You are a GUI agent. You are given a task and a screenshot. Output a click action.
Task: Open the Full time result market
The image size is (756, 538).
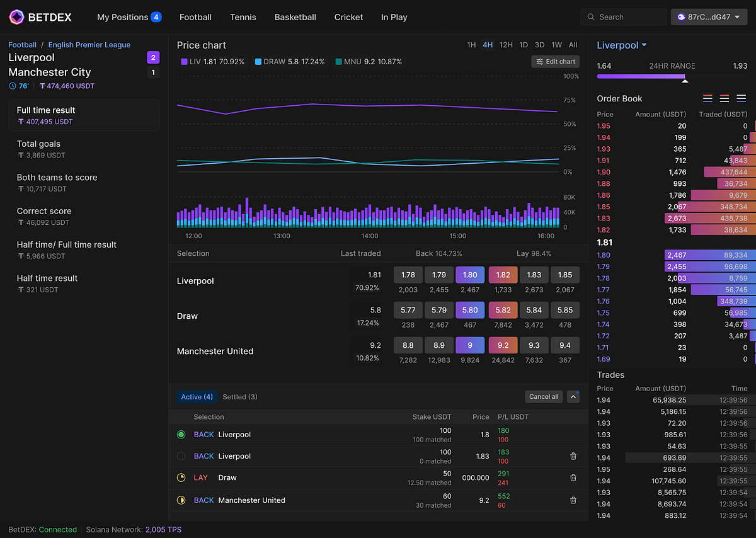coord(84,115)
